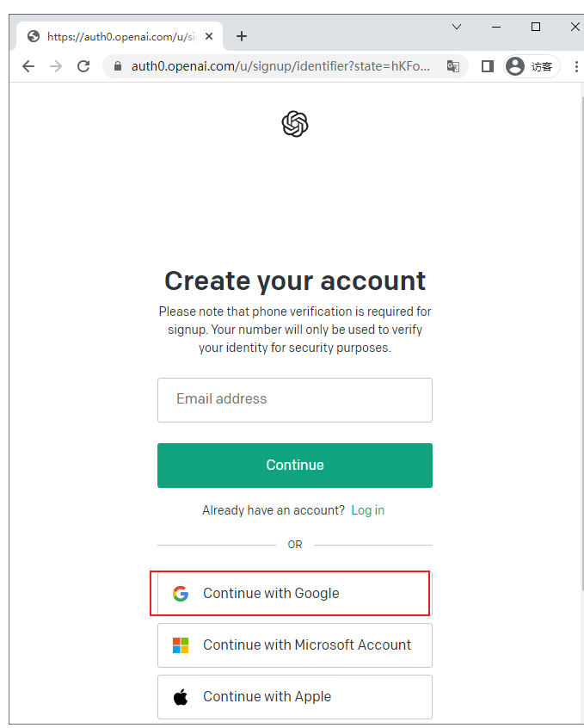Open a new tab with plus
Image resolution: width=584 pixels, height=728 pixels.
tap(242, 36)
